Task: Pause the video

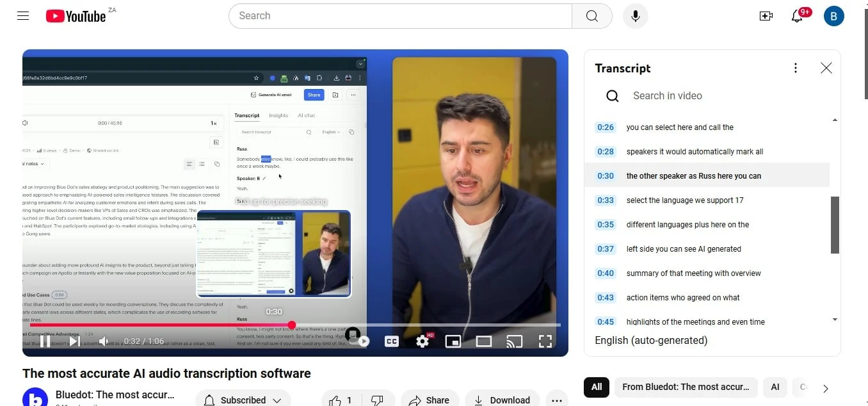Action: [45, 341]
